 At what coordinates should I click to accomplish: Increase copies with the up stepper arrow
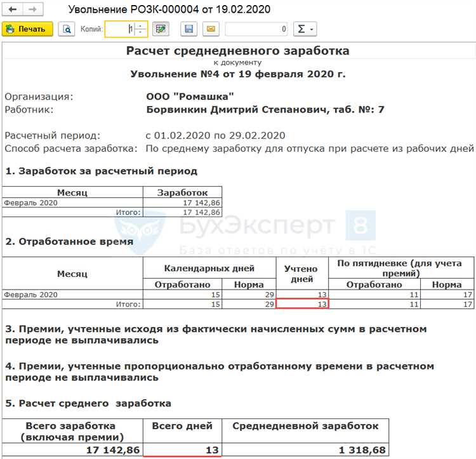(140, 25)
